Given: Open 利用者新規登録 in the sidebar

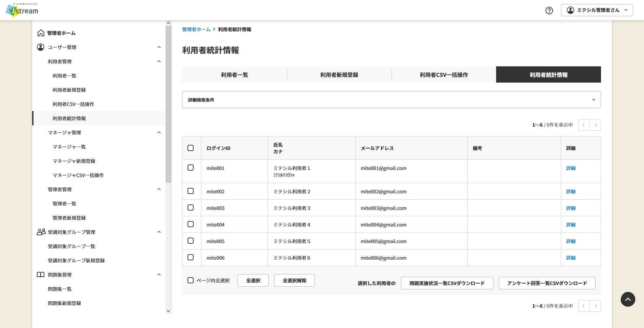Looking at the screenshot, I should click(x=69, y=90).
